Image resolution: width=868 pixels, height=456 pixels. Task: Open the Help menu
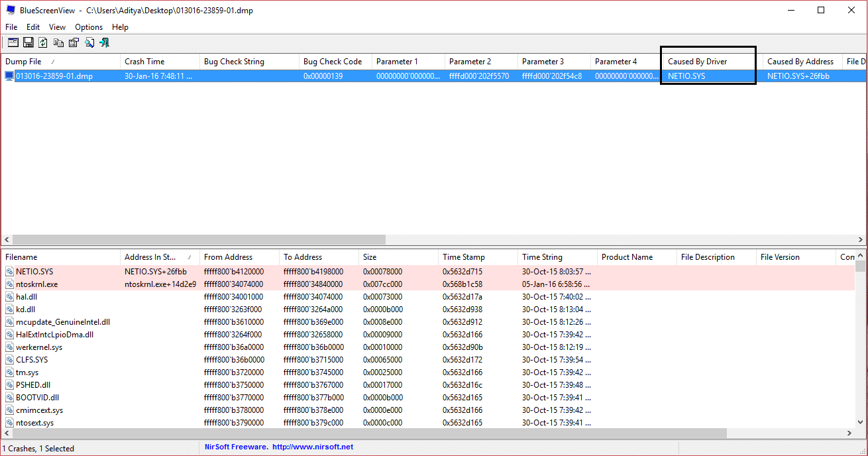point(120,27)
